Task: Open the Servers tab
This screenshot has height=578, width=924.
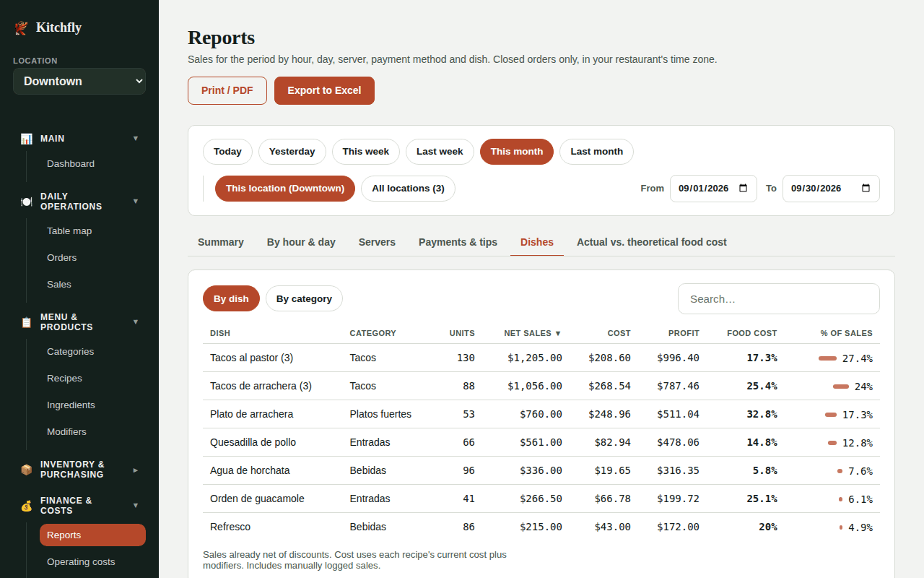Action: (x=377, y=242)
